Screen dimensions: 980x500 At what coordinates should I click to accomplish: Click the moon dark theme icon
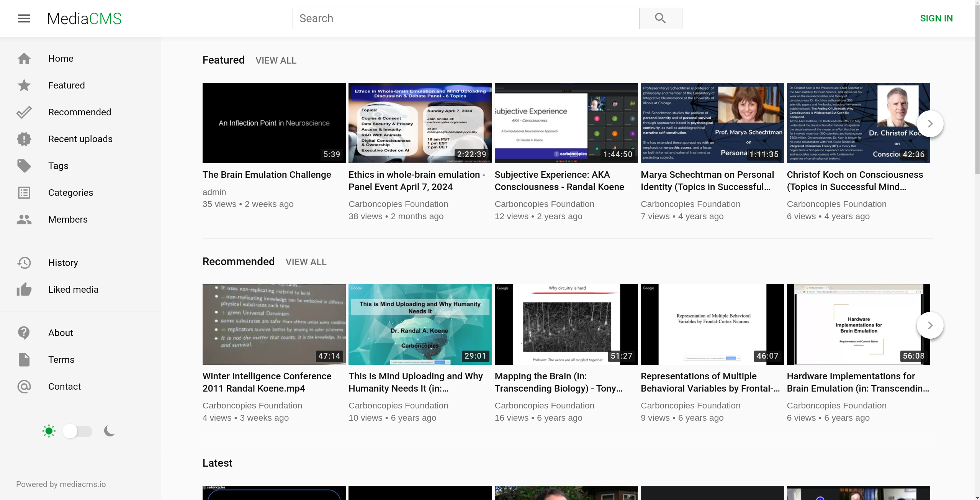click(x=110, y=431)
